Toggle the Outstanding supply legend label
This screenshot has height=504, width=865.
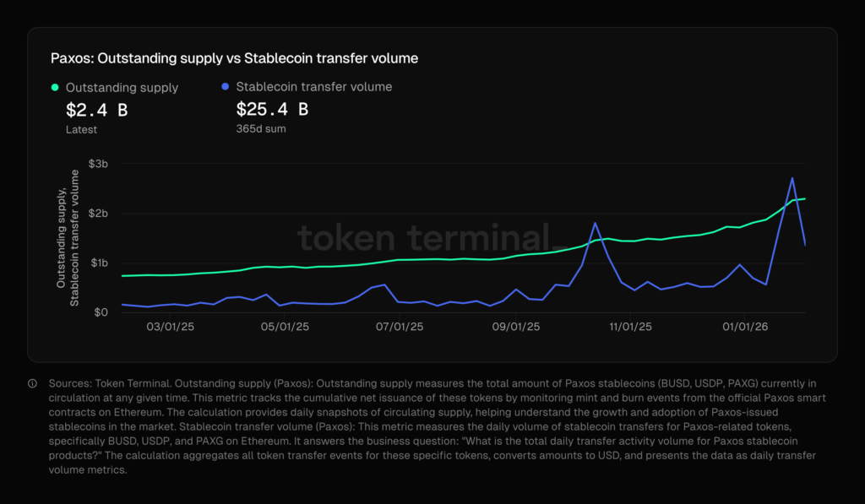click(x=122, y=87)
